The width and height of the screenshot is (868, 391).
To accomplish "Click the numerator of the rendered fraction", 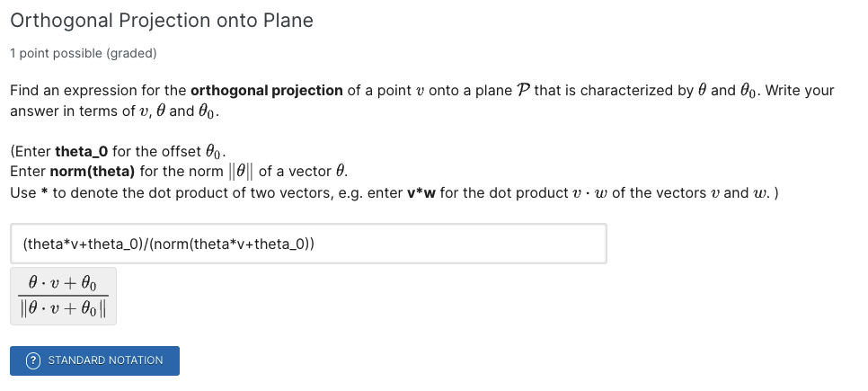I will point(63,284).
